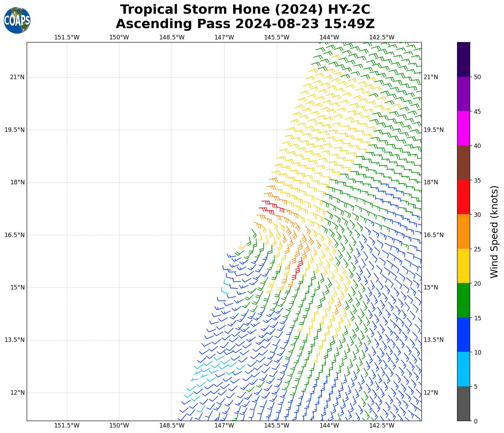Click the 50 tick label on colorbar
This screenshot has width=504, height=433.
pyautogui.click(x=477, y=77)
